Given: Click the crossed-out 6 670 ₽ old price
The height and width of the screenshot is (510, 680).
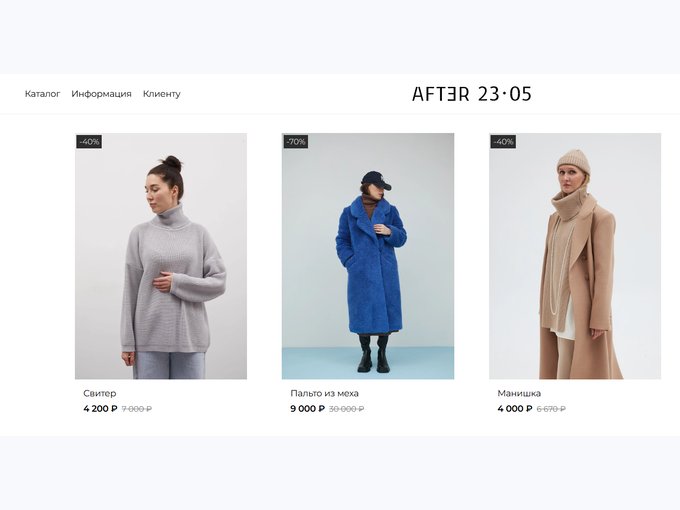Looking at the screenshot, I should click(x=551, y=409).
